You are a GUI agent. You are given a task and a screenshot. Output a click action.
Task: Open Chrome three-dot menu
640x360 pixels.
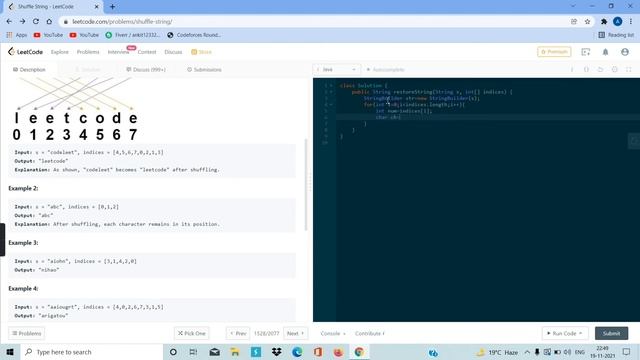coord(631,22)
